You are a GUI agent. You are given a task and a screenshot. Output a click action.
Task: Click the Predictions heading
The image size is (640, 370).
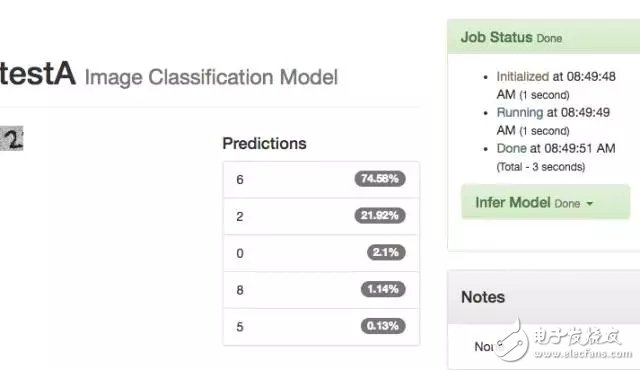click(x=264, y=144)
